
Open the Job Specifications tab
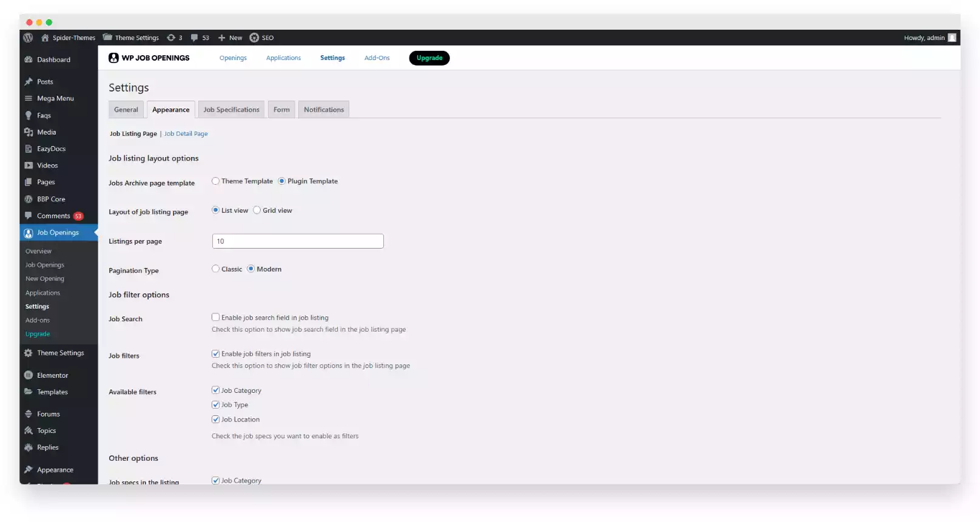point(231,110)
